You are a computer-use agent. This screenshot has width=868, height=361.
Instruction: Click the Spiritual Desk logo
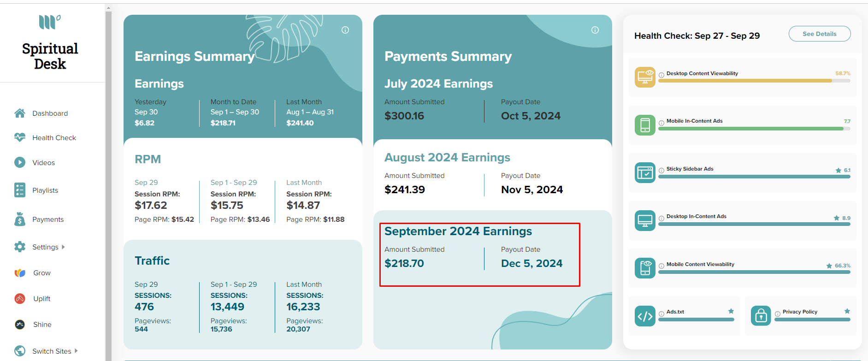[50, 42]
